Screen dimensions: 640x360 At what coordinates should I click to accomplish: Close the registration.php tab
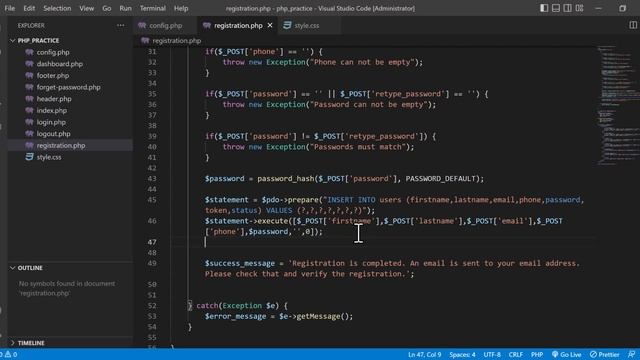coord(270,25)
